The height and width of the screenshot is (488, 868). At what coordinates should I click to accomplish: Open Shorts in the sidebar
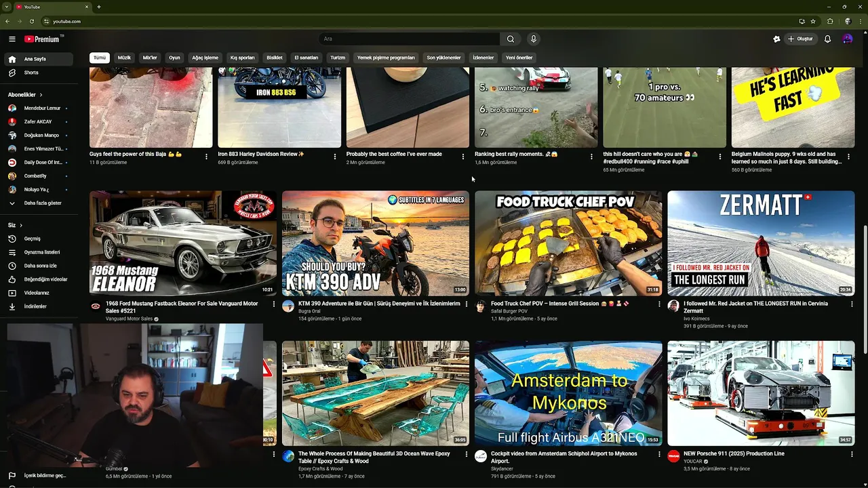pyautogui.click(x=38, y=73)
